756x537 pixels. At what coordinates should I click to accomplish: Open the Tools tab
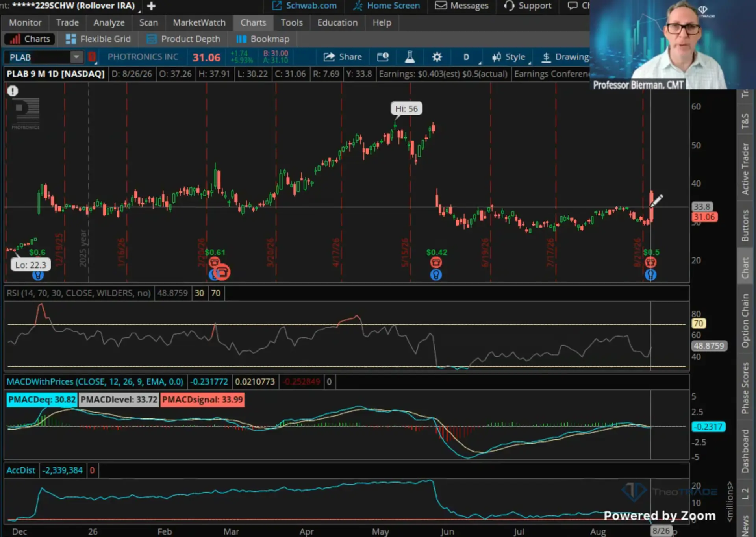click(292, 23)
